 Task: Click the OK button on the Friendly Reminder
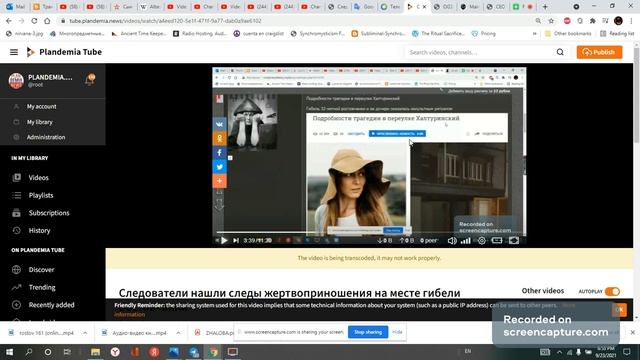coord(619,310)
